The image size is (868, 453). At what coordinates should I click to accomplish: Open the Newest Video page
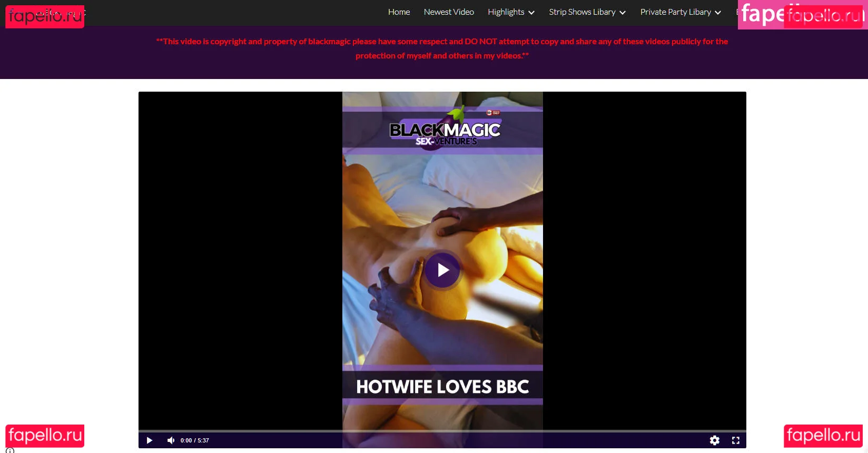tap(449, 12)
